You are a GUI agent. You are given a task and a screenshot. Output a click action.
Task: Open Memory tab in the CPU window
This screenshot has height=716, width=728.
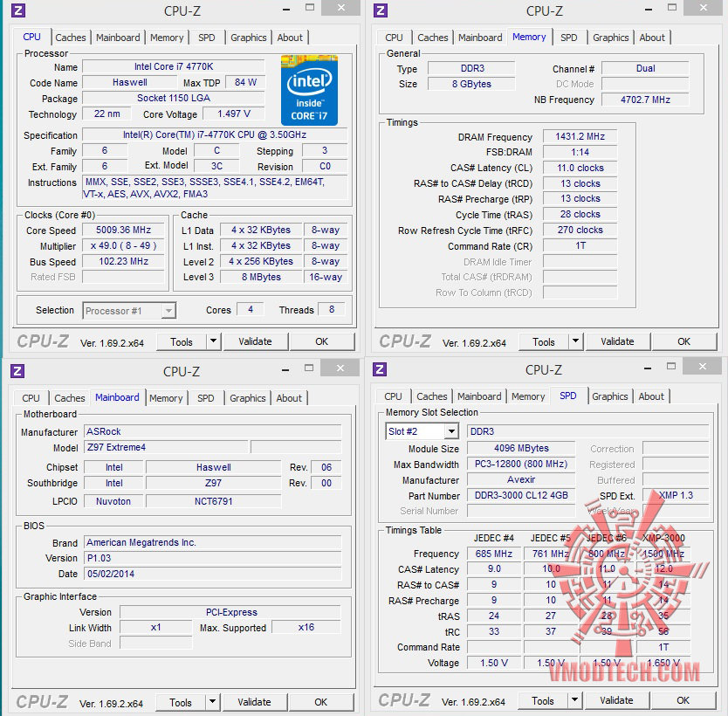pos(167,38)
